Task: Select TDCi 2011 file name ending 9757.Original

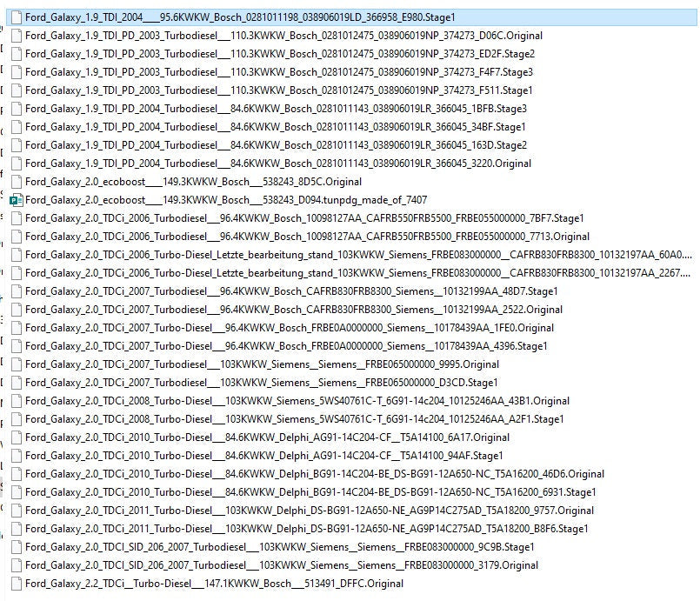Action: coord(310,511)
